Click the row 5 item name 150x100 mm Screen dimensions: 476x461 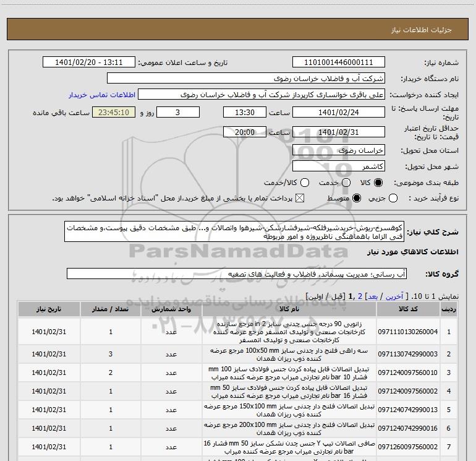(289, 410)
